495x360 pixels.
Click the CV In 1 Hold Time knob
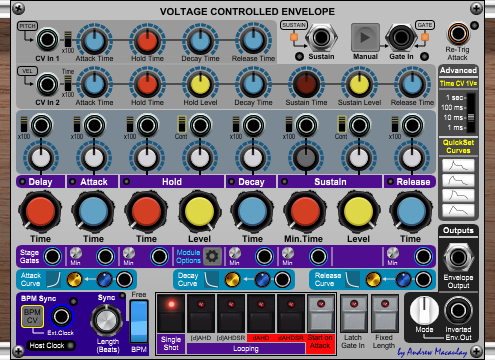click(x=147, y=41)
